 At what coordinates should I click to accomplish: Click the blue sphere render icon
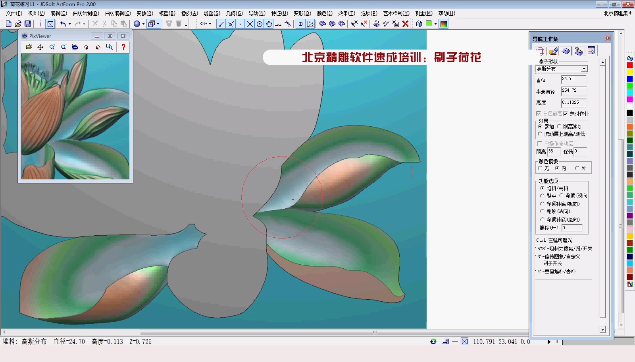tap(137, 24)
